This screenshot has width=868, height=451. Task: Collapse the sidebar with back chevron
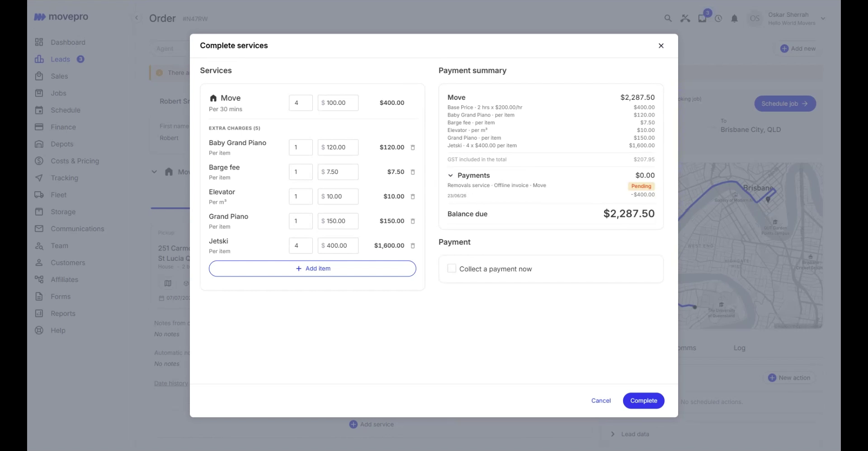coord(137,18)
